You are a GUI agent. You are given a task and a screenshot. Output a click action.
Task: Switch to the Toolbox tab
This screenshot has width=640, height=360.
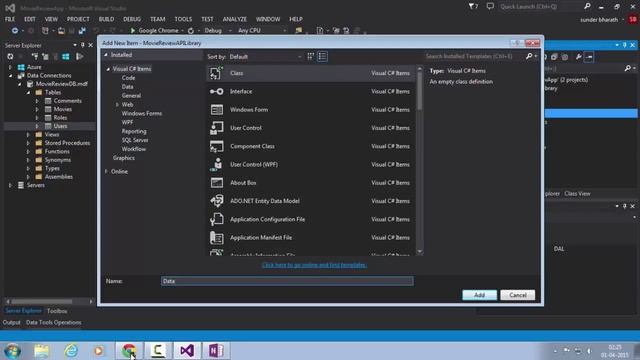57,311
